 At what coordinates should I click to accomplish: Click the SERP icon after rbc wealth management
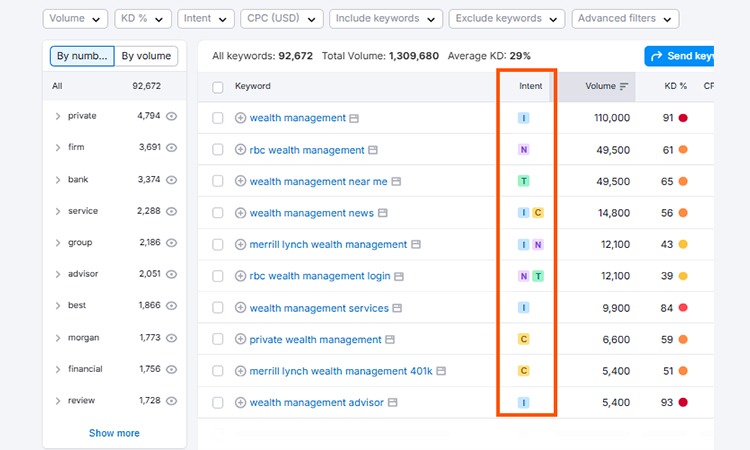point(373,150)
